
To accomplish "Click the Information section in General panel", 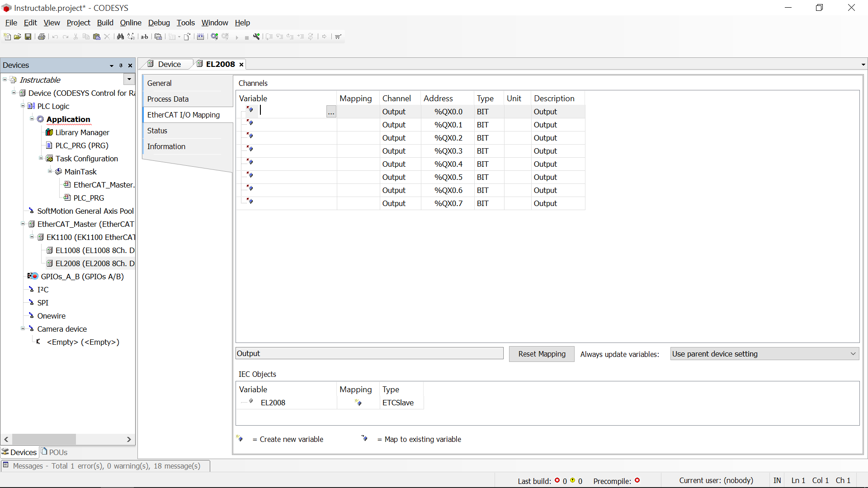I will pyautogui.click(x=166, y=146).
